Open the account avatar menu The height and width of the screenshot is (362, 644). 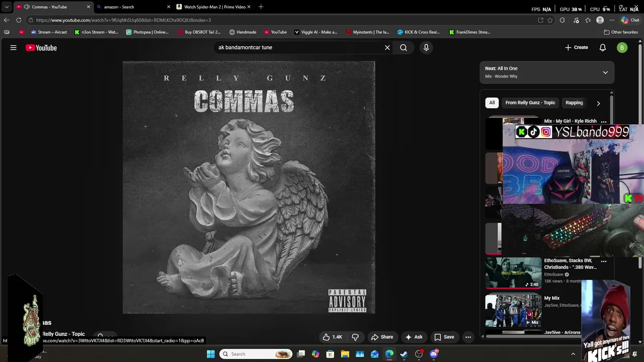pos(622,48)
